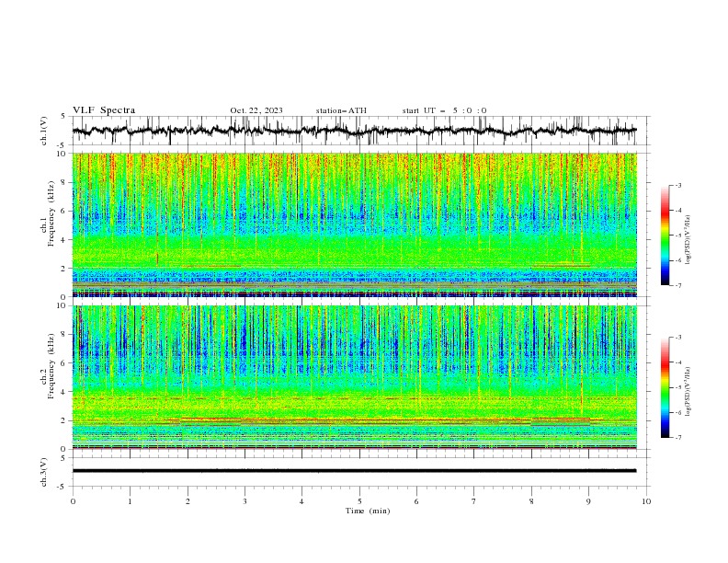Image resolution: width=728 pixels, height=563 pixels.
Task: Click the "station=ATH" header label
Action: coord(341,110)
